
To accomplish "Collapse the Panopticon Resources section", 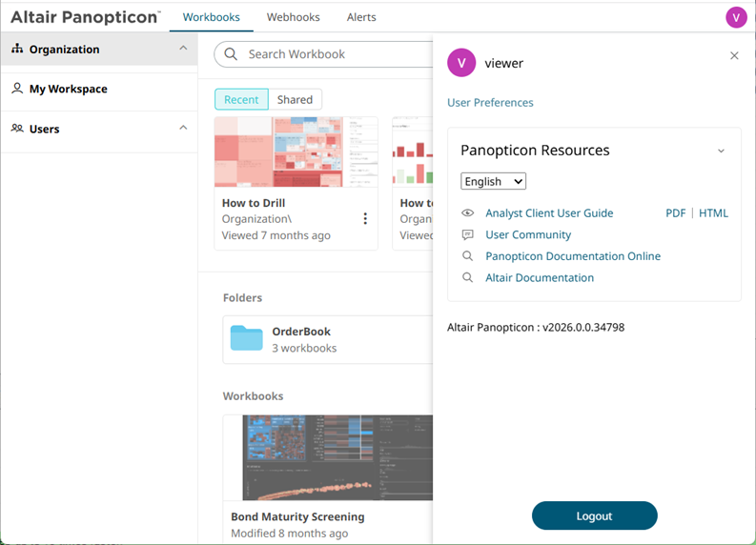I will [x=721, y=151].
